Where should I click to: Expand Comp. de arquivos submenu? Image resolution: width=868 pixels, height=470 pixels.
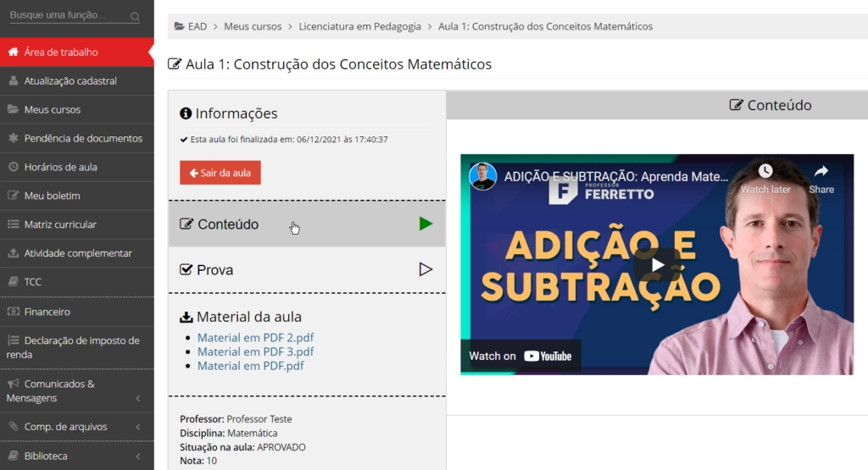[138, 427]
